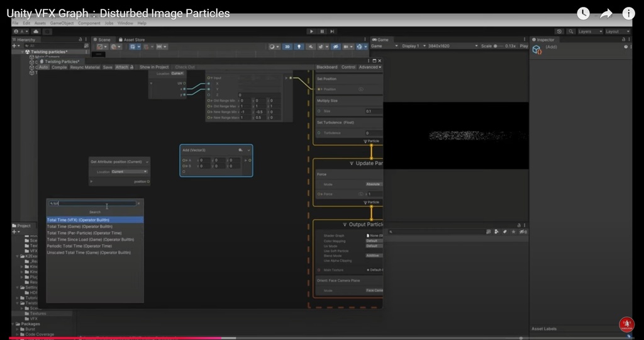The height and width of the screenshot is (340, 644).
Task: Open the 3840x1620 resolution dropdown
Action: point(453,46)
